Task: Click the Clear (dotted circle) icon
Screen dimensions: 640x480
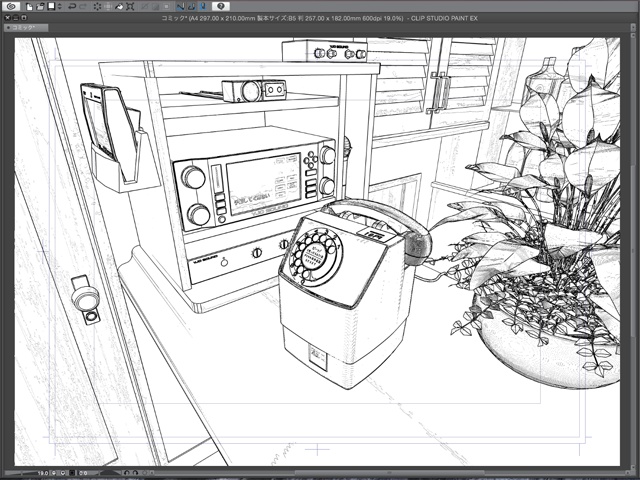Action: pos(97,7)
